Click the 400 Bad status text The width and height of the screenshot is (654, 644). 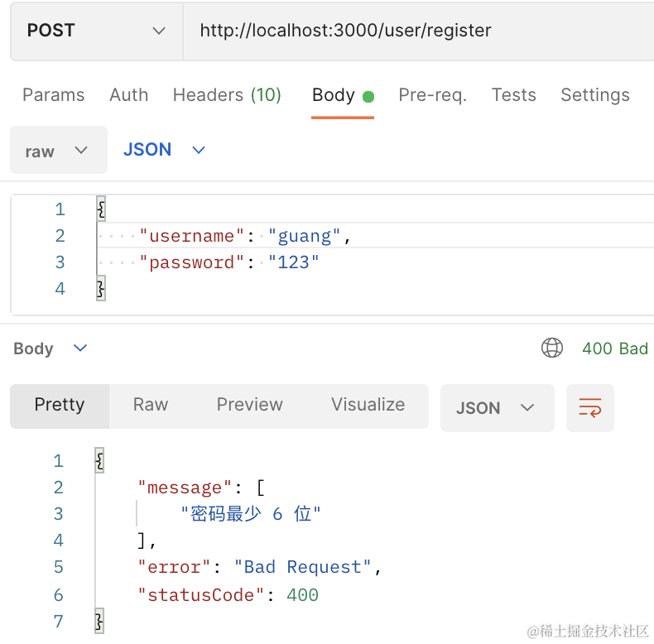[614, 348]
